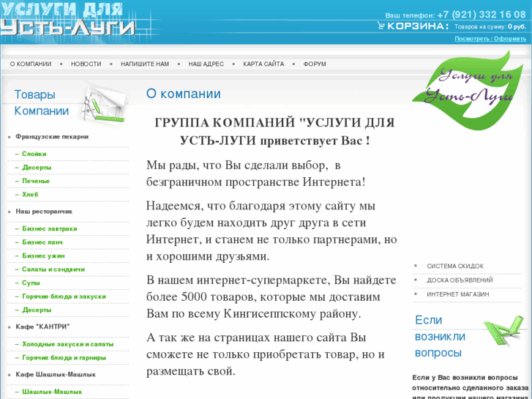Select Десерты under Наш ресторанчик

coord(37,310)
